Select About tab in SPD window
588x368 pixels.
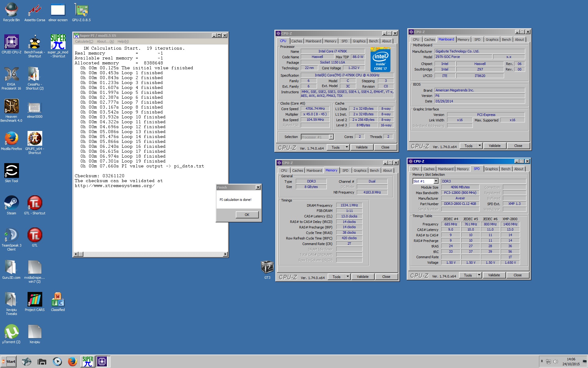[519, 169]
